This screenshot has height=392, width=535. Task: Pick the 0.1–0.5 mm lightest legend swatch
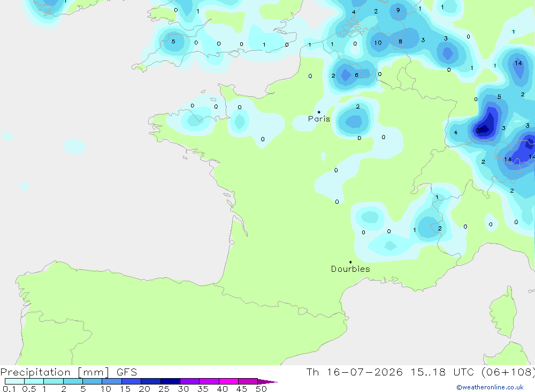click(14, 381)
